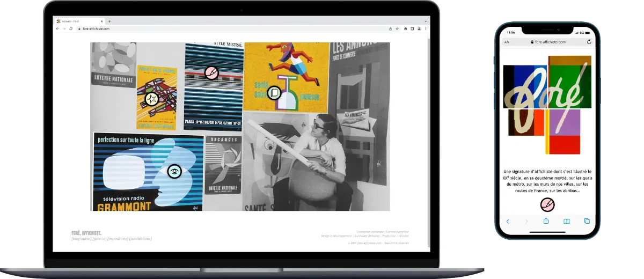Click the star icon on the colorful poster
Image resolution: width=644 pixels, height=279 pixels.
[x=152, y=99]
